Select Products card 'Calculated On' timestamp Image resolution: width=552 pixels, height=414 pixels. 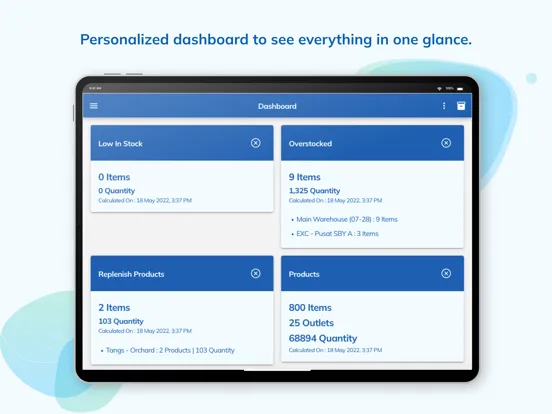335,350
